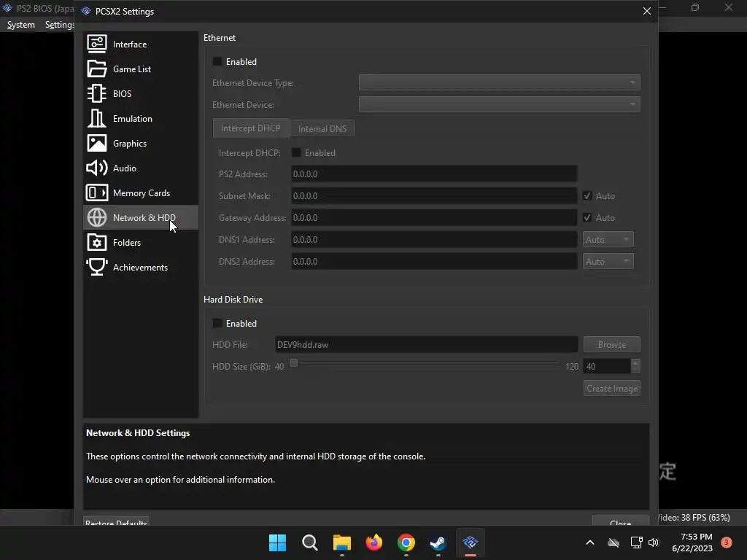Screen dimensions: 747x560
Task: Open the taskbar clock and date
Action: 692,542
